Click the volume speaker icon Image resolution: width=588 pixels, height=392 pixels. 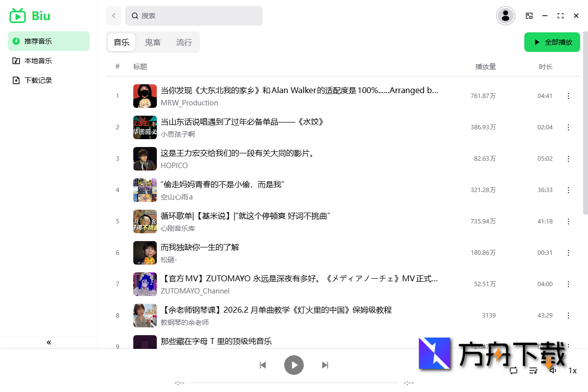point(553,371)
